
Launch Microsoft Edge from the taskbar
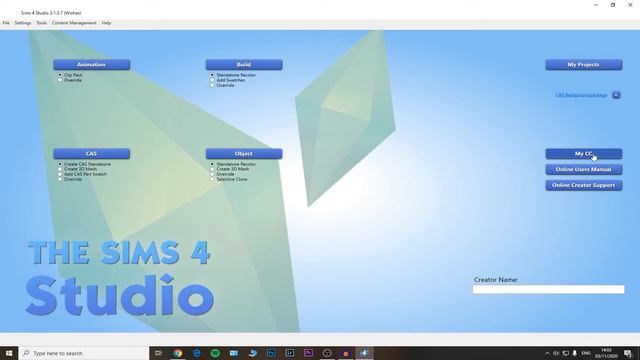tap(196, 353)
